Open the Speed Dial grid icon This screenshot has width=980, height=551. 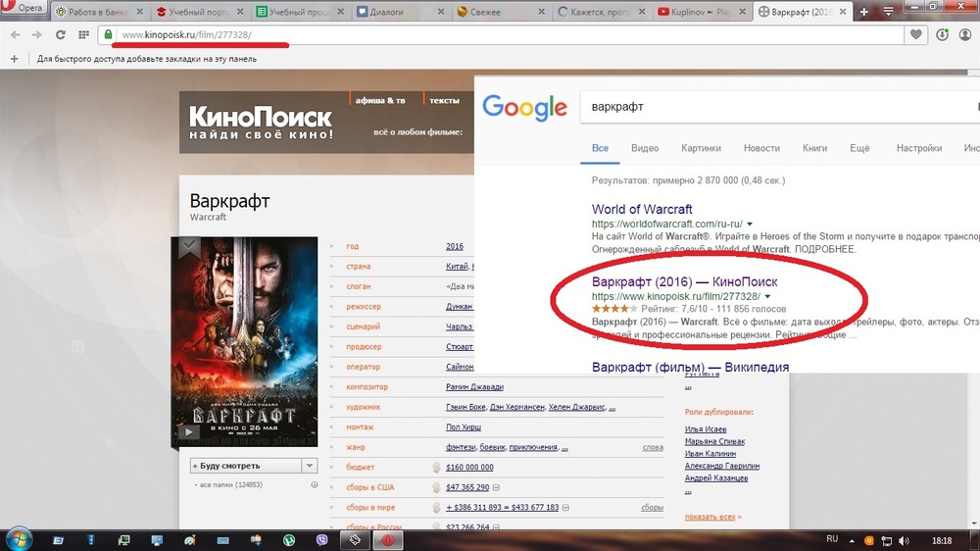pos(83,35)
